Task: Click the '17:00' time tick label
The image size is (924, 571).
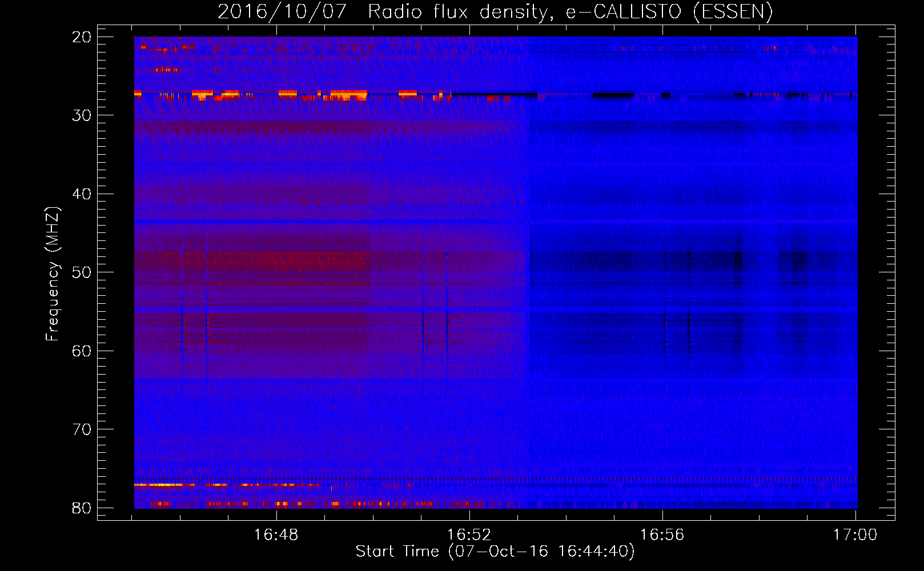Action: point(855,535)
